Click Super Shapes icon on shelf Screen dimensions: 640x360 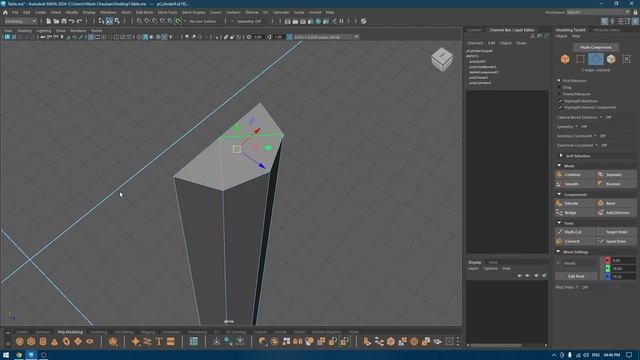[x=113, y=341]
